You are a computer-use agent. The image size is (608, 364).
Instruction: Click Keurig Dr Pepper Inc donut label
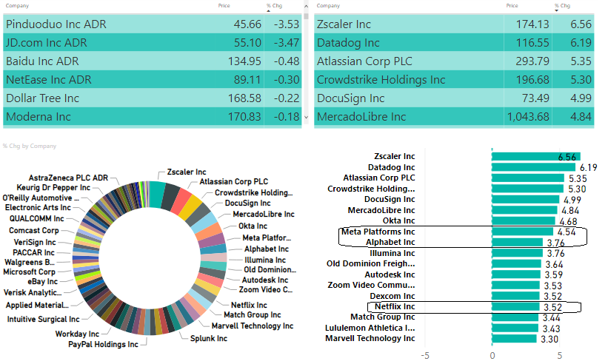point(53,187)
